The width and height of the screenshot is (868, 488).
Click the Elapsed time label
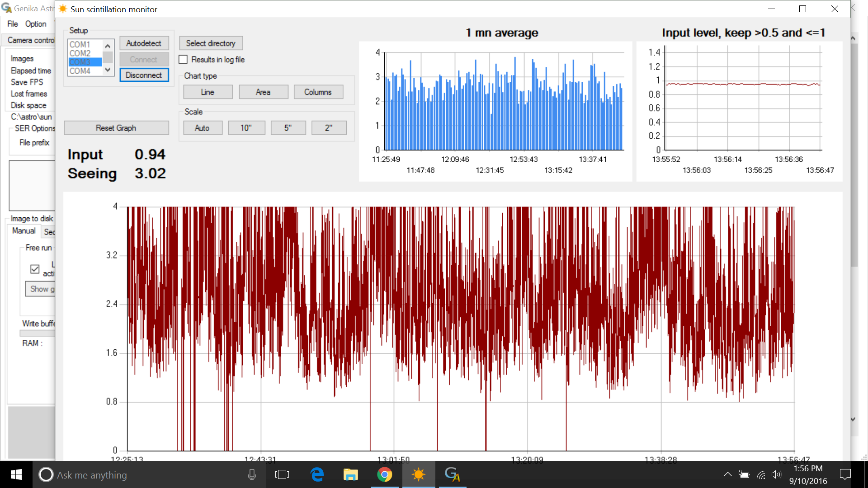tap(31, 71)
